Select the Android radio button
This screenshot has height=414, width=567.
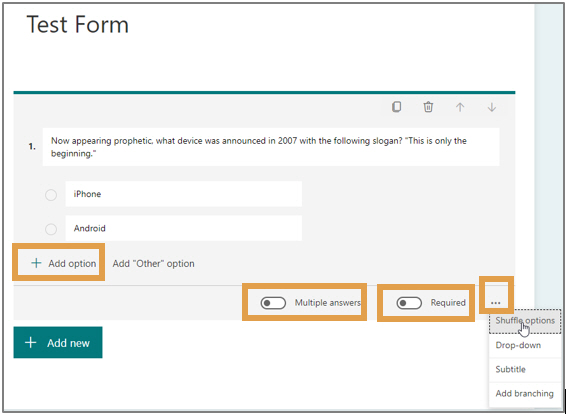51,229
